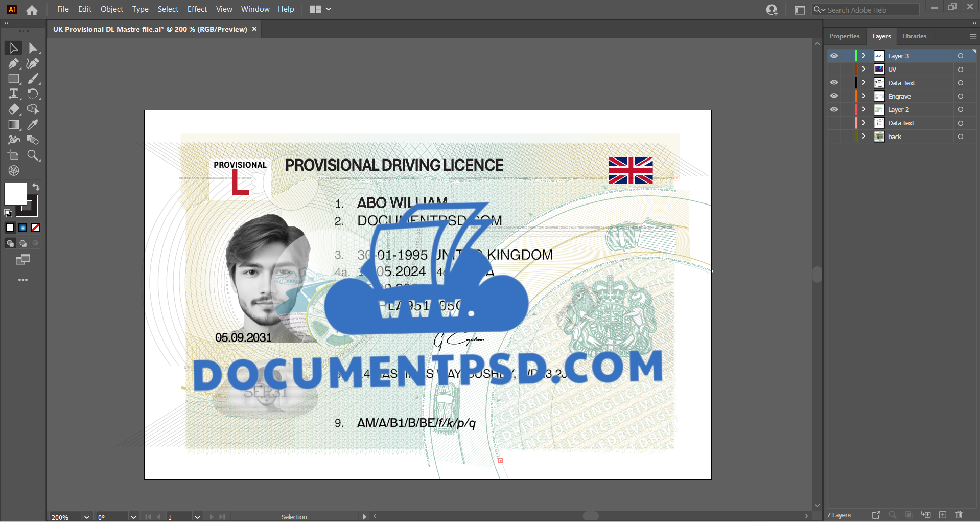The image size is (980, 522).
Task: Select the Type tool
Action: [14, 94]
